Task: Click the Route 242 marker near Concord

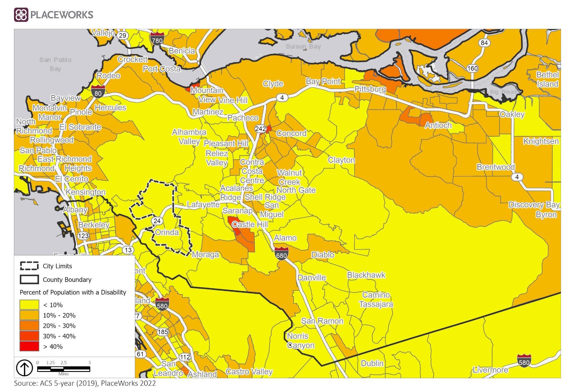Action: click(260, 128)
